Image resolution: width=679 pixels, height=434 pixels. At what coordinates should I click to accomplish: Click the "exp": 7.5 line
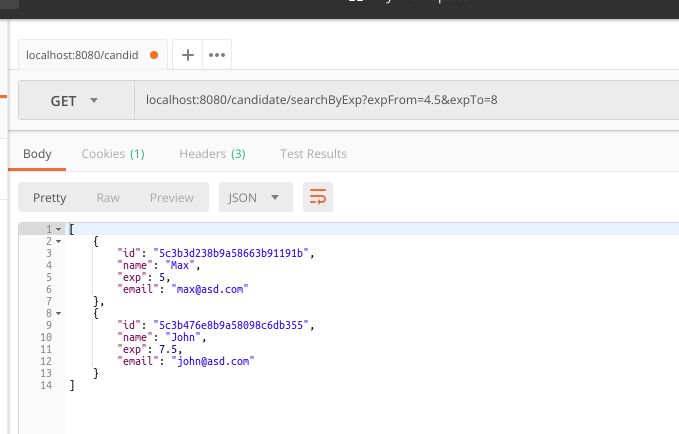[150, 349]
